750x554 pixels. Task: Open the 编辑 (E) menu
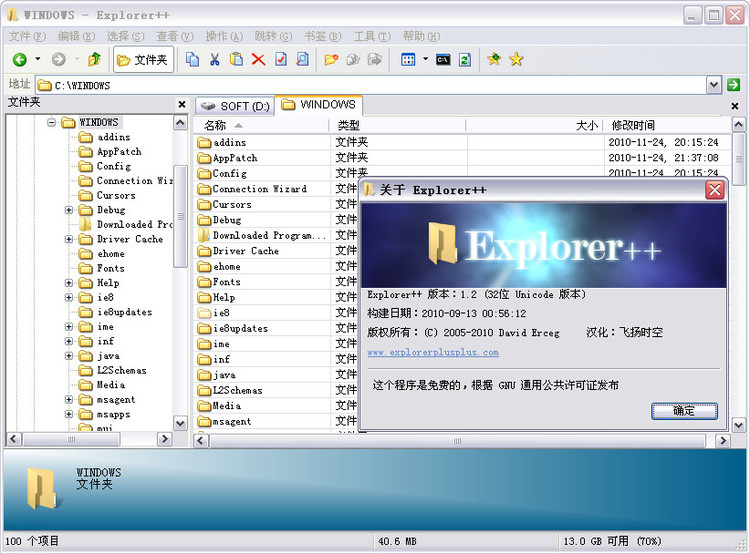point(76,36)
